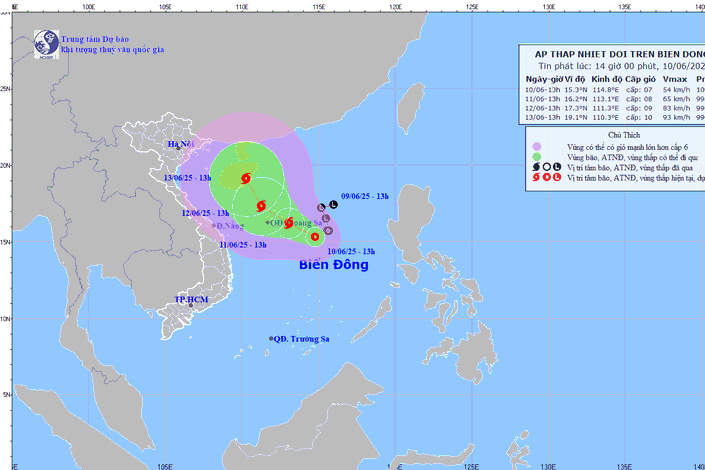Click the black past-storm symbol in the legend
Screen dimensions: 705x470
[535, 165]
